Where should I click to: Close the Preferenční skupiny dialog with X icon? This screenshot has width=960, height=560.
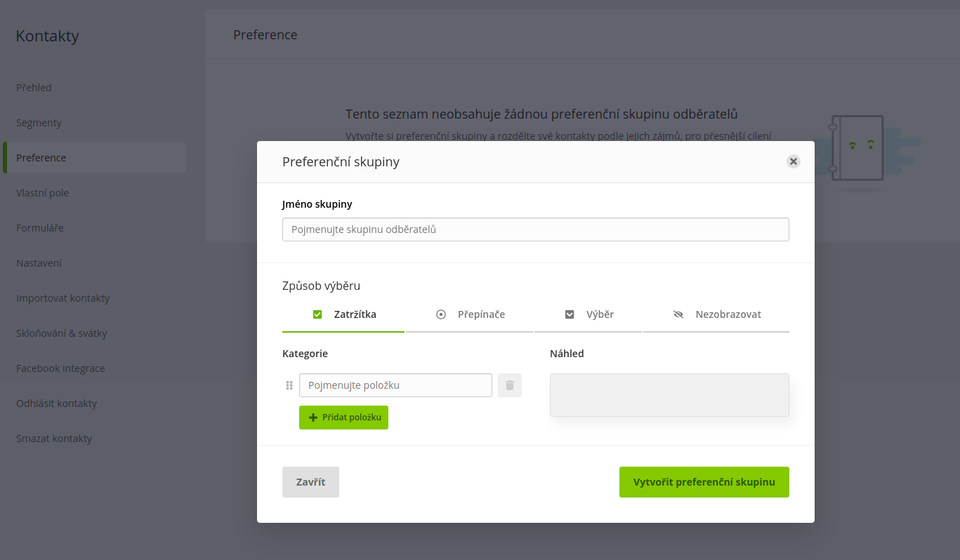[794, 161]
